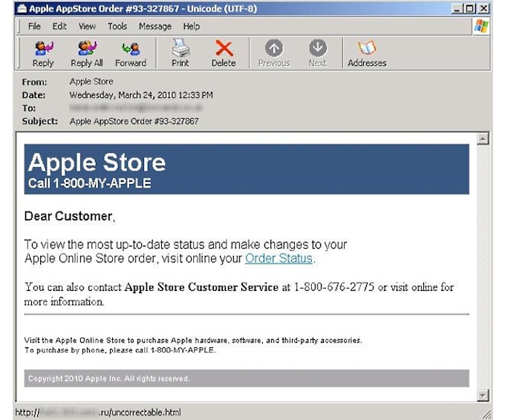Click the scrollbar down arrow
505x420 pixels.
483,396
